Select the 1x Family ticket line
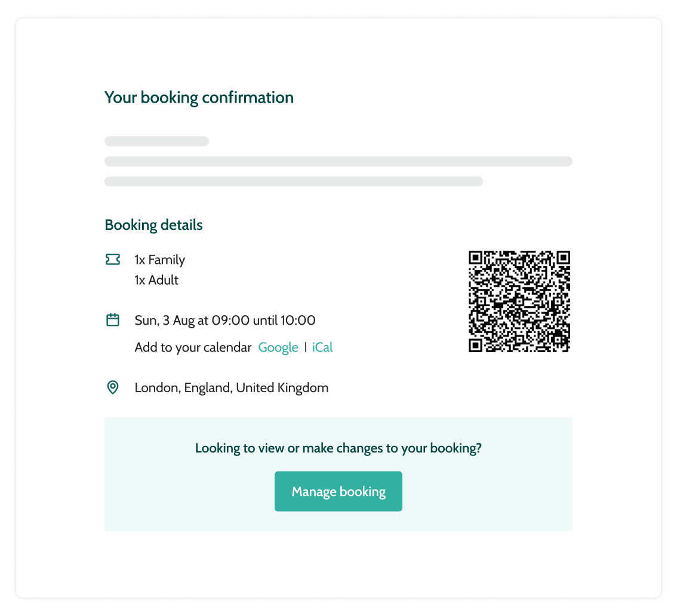 (159, 260)
